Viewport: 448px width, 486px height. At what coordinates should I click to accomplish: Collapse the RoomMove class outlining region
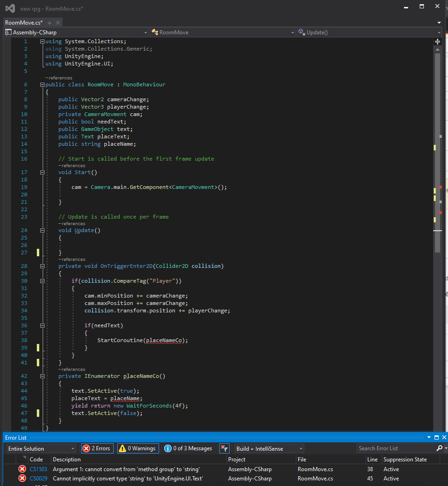(x=42, y=85)
